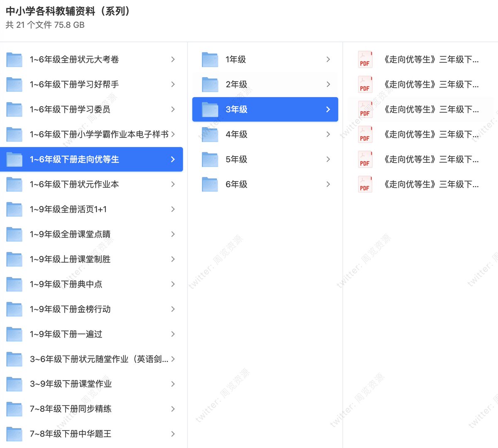498x448 pixels.
Task: Click chevron on 1~6年级下册走向优等生 row
Action: pos(173,159)
